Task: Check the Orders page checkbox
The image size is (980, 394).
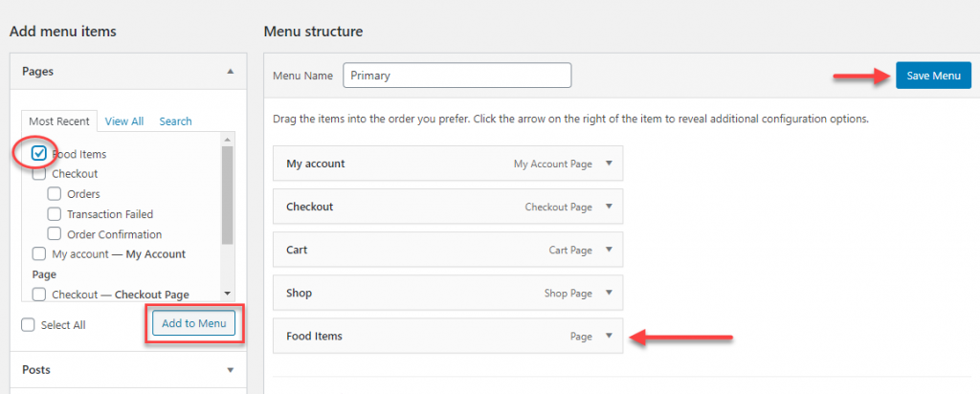Action: tap(55, 193)
